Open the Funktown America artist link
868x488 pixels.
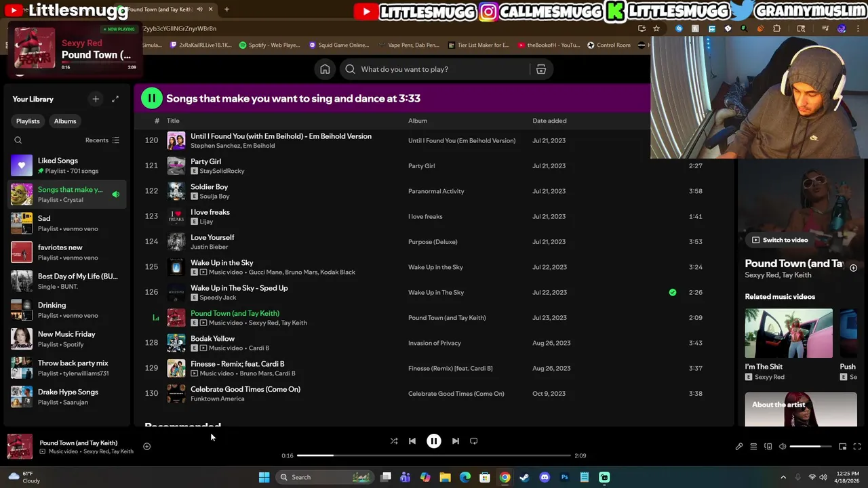pyautogui.click(x=217, y=399)
